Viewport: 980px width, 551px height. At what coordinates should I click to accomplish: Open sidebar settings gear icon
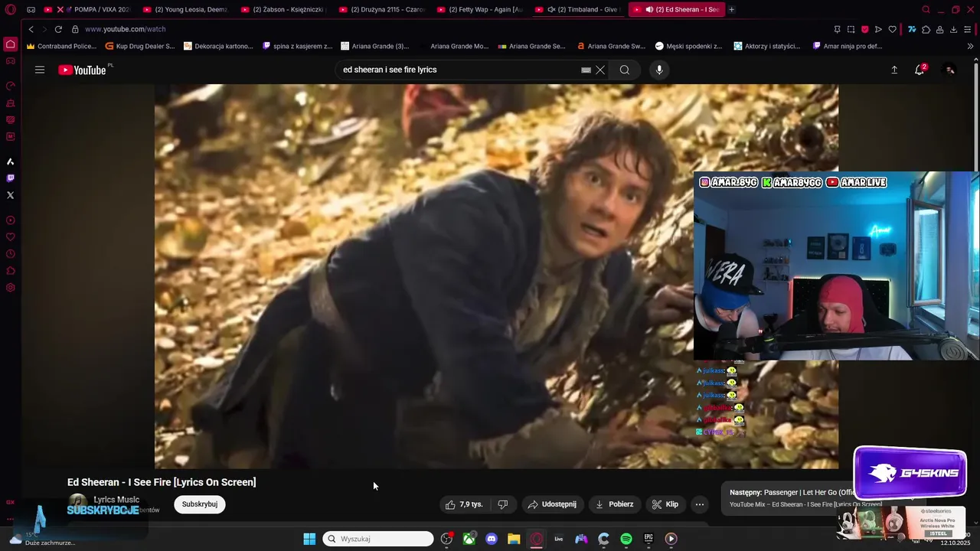[10, 288]
